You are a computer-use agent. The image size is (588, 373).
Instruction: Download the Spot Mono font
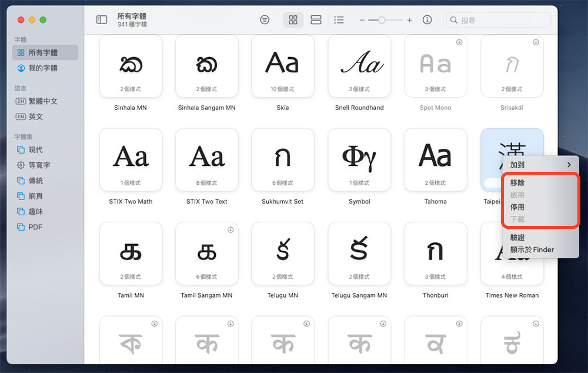tap(459, 42)
